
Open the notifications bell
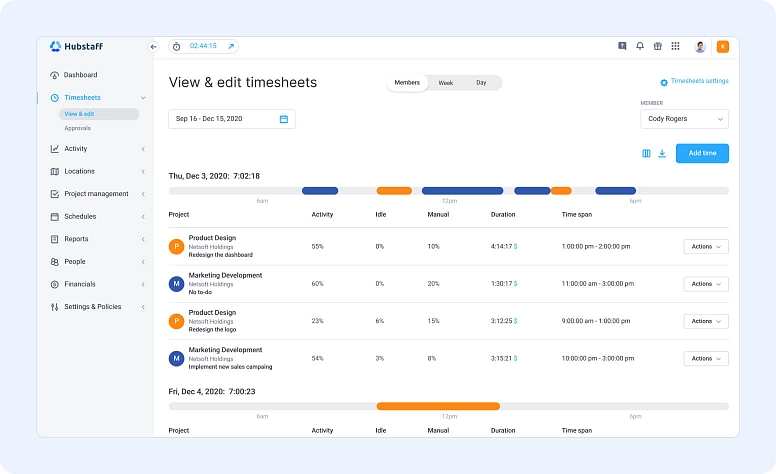point(640,46)
